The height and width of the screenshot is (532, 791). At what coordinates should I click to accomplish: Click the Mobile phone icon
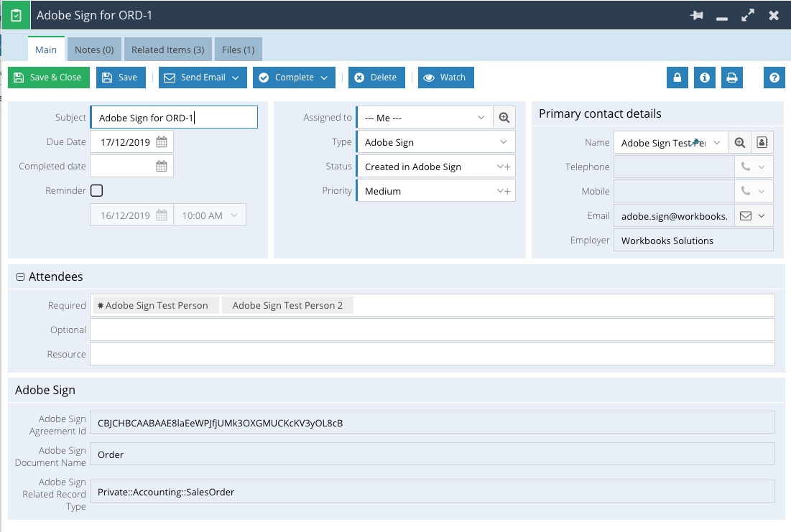[x=745, y=190]
